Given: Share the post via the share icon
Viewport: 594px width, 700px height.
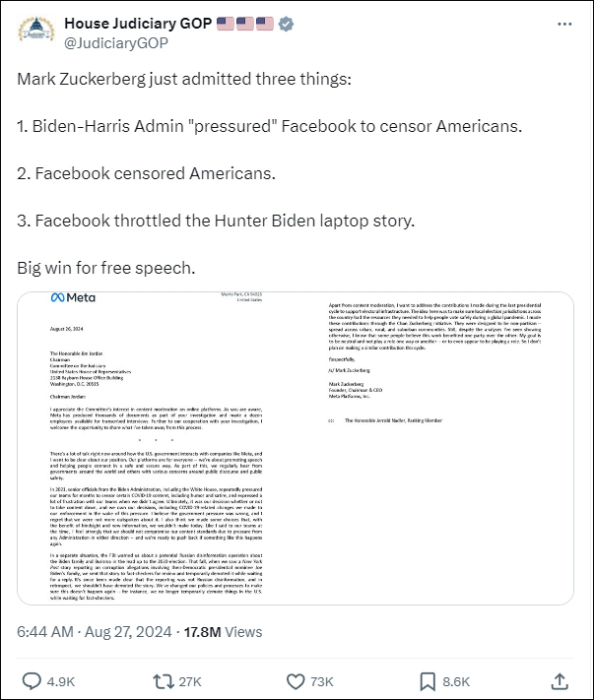Looking at the screenshot, I should 560,680.
